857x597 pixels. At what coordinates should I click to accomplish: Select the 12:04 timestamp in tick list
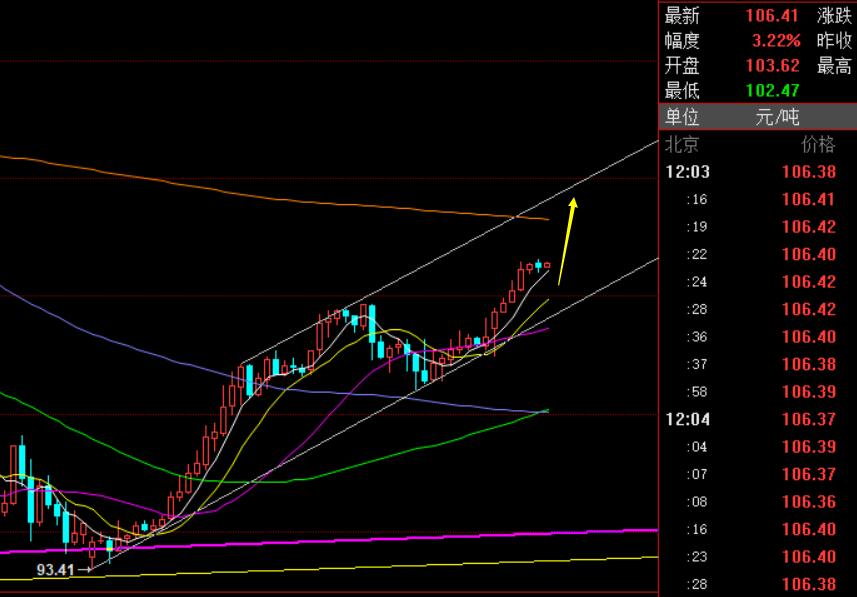(x=688, y=419)
